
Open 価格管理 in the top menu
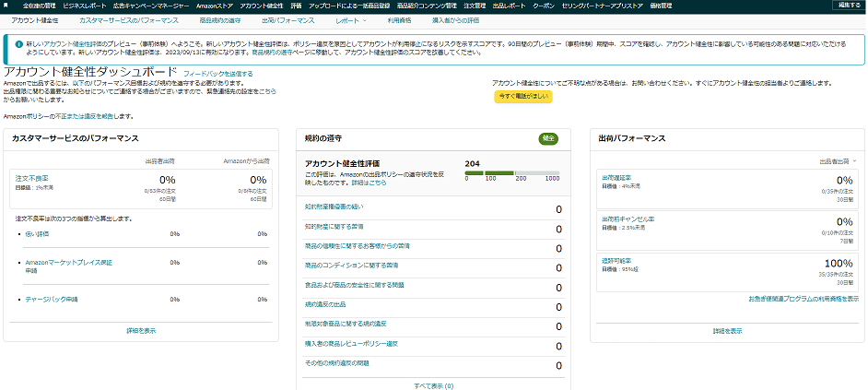(661, 6)
